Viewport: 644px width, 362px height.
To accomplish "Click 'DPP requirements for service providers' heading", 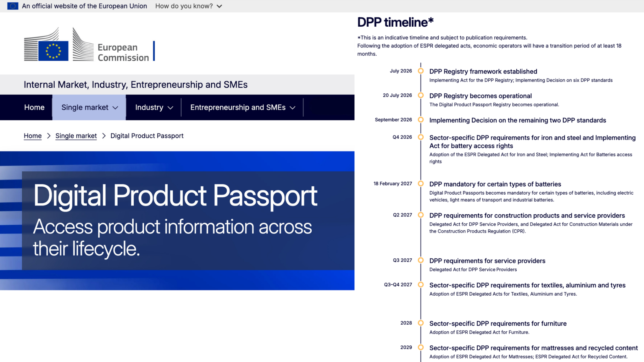I will tap(487, 261).
